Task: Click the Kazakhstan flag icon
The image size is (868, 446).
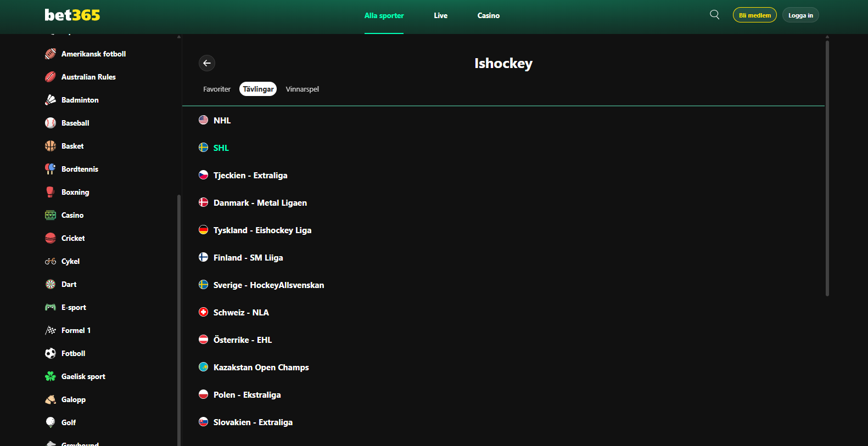Action: (x=203, y=366)
